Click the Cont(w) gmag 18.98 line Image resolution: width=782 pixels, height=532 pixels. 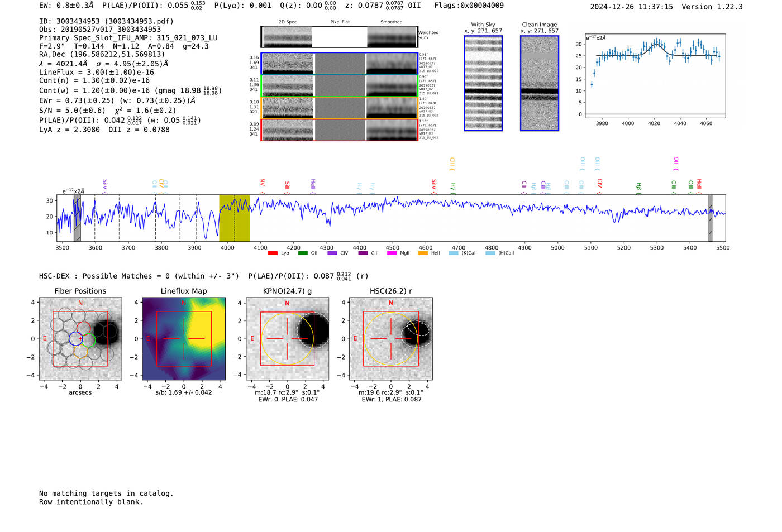click(130, 90)
